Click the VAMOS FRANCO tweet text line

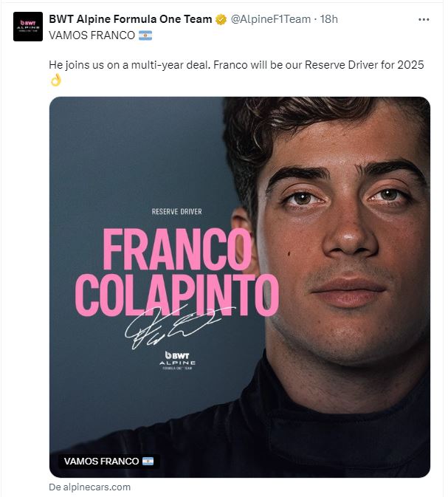[100, 35]
